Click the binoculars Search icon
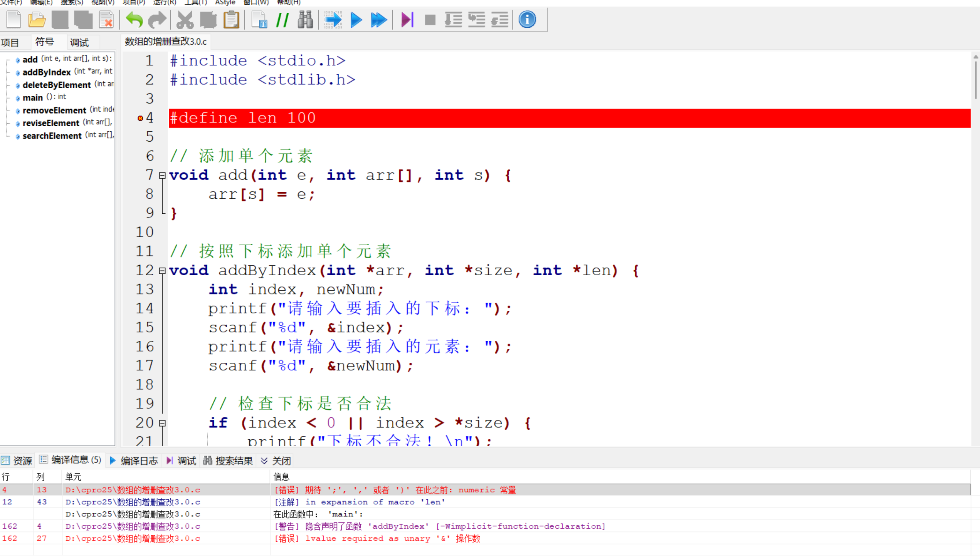This screenshot has width=980, height=556. pos(305,20)
